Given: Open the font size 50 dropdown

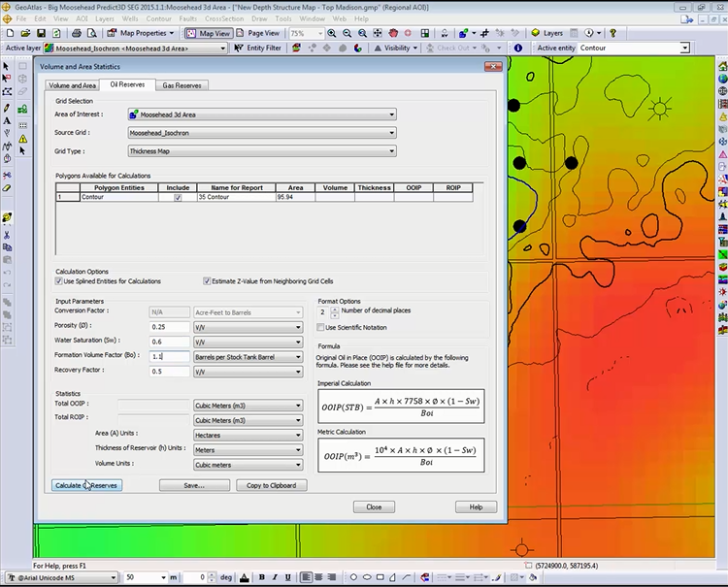Looking at the screenshot, I should pos(163,577).
